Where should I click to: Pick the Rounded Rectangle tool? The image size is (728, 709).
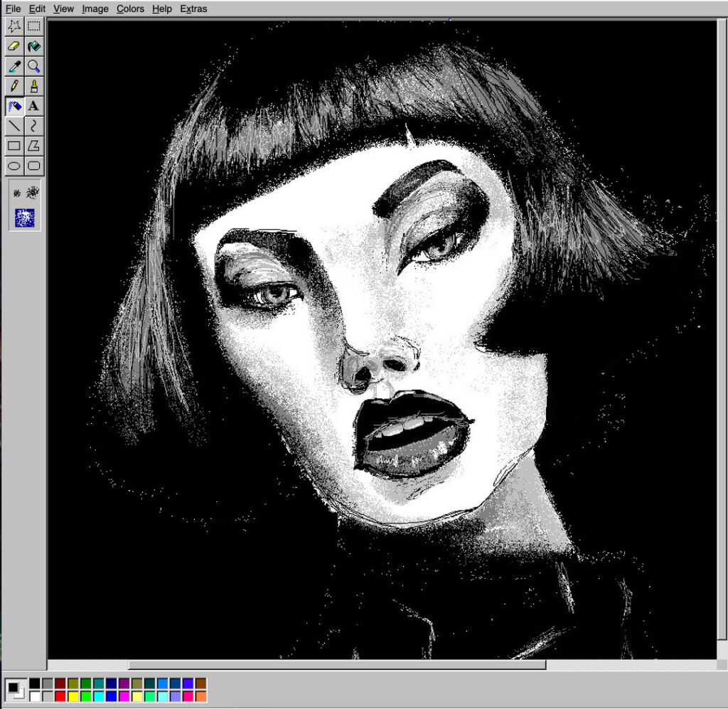[x=33, y=166]
